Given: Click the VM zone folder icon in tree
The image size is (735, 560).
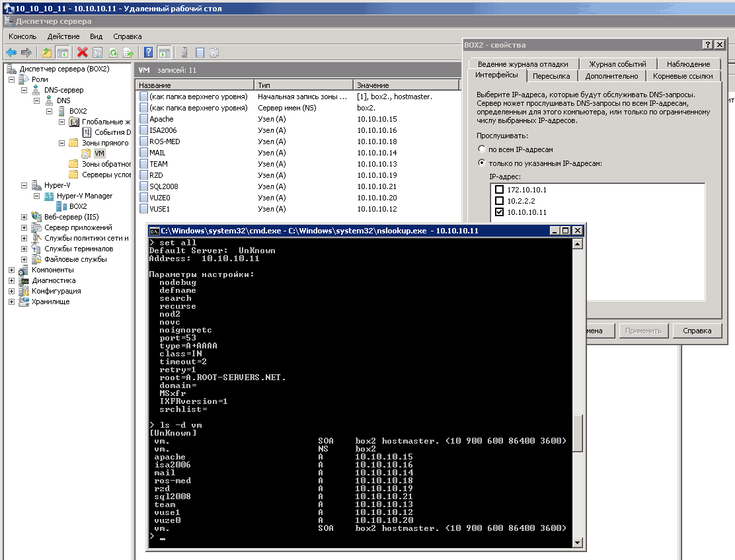Looking at the screenshot, I should click(86, 153).
